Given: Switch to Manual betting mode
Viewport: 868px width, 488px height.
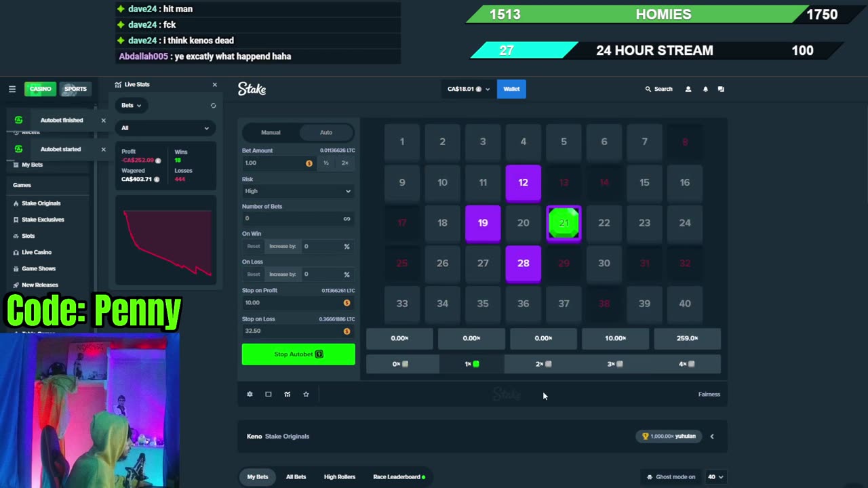Looking at the screenshot, I should coord(271,132).
